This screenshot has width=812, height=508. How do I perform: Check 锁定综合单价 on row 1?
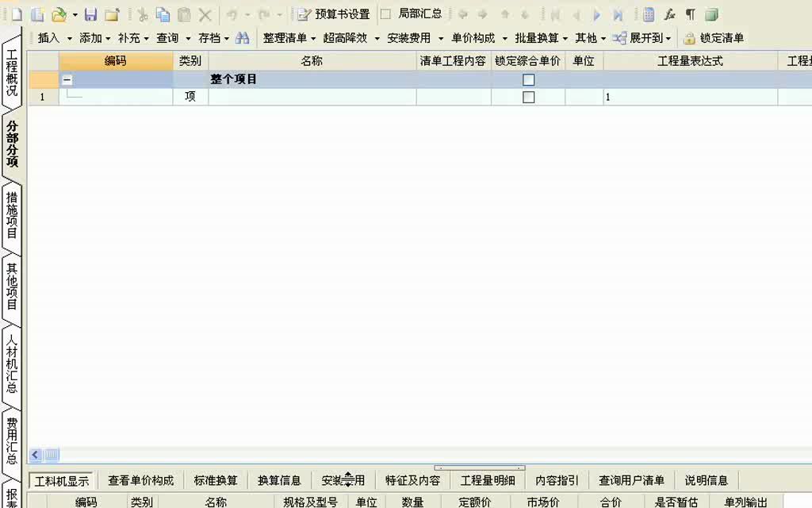[x=528, y=96]
